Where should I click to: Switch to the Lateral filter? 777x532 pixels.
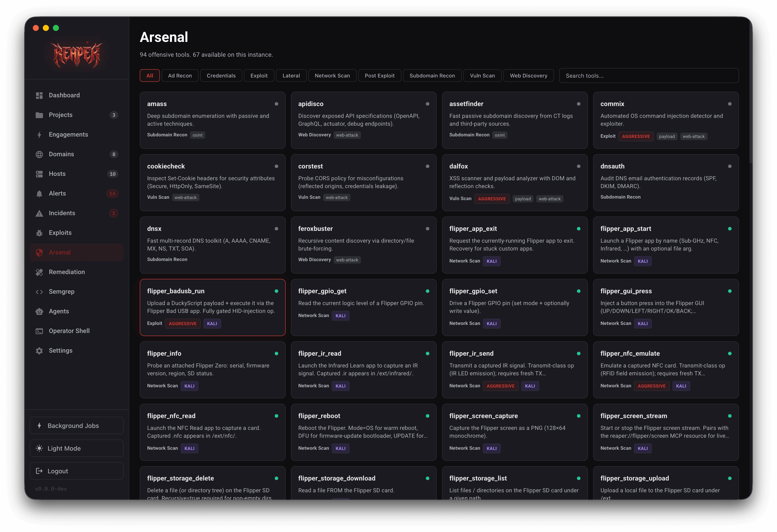(291, 76)
